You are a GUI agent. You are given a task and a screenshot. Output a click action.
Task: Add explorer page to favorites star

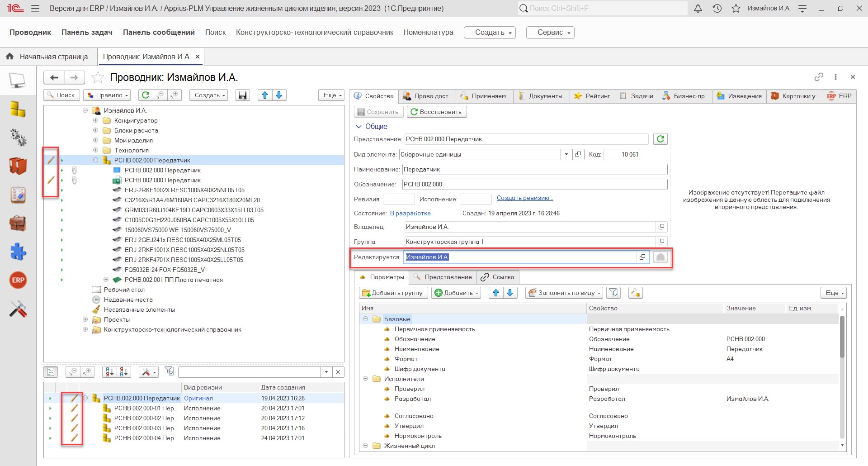(x=98, y=78)
